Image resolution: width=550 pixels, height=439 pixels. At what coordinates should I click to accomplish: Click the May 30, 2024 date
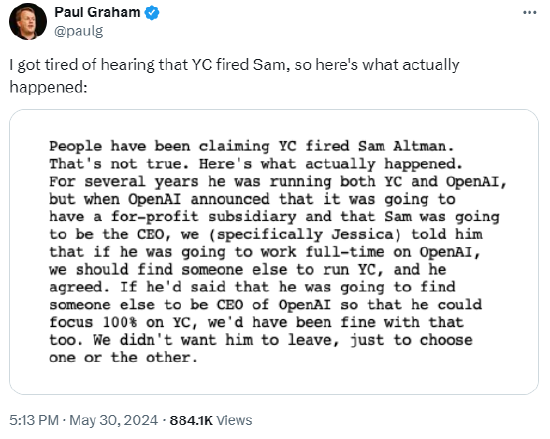(114, 420)
